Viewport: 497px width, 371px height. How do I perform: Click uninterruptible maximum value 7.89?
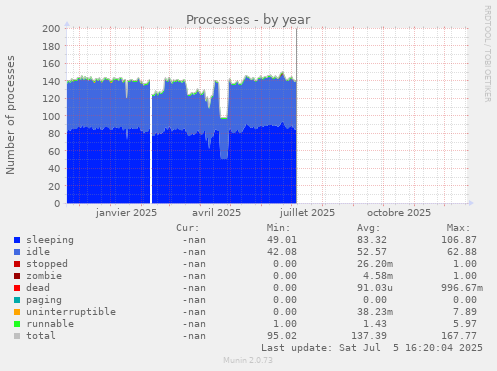(x=465, y=312)
